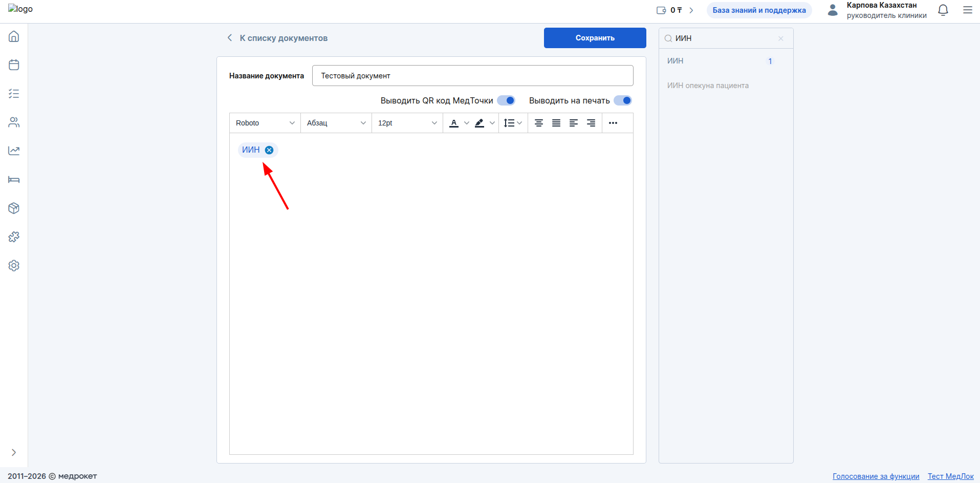The image size is (980, 483).
Task: Select ИИН опекуна пациента variable
Action: pos(708,86)
